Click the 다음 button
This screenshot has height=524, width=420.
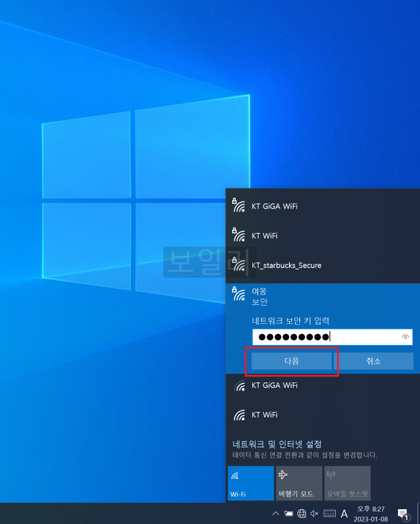coord(291,361)
